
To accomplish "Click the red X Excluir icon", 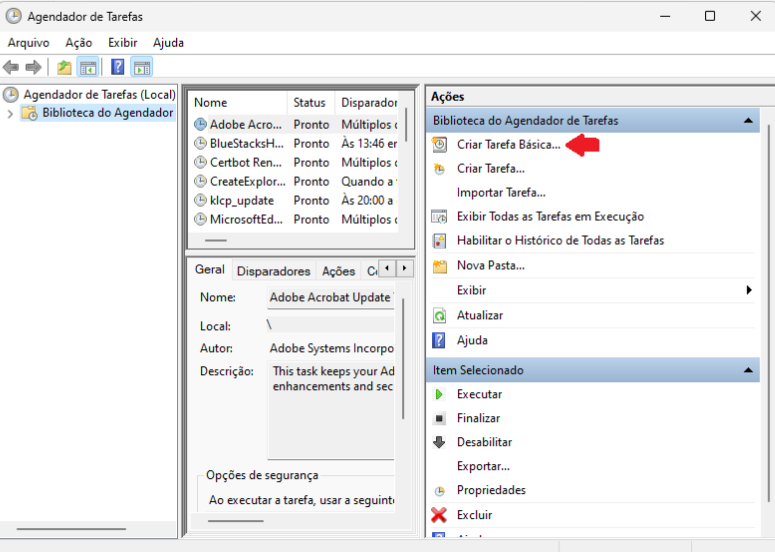I will tap(438, 515).
